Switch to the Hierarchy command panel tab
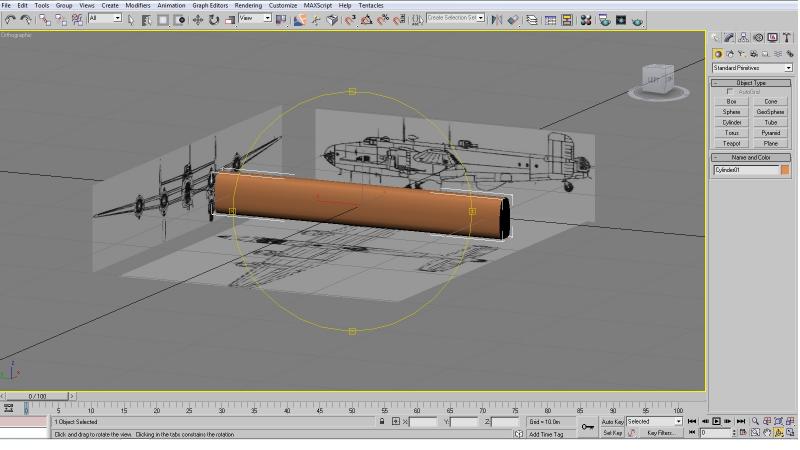 (744, 38)
